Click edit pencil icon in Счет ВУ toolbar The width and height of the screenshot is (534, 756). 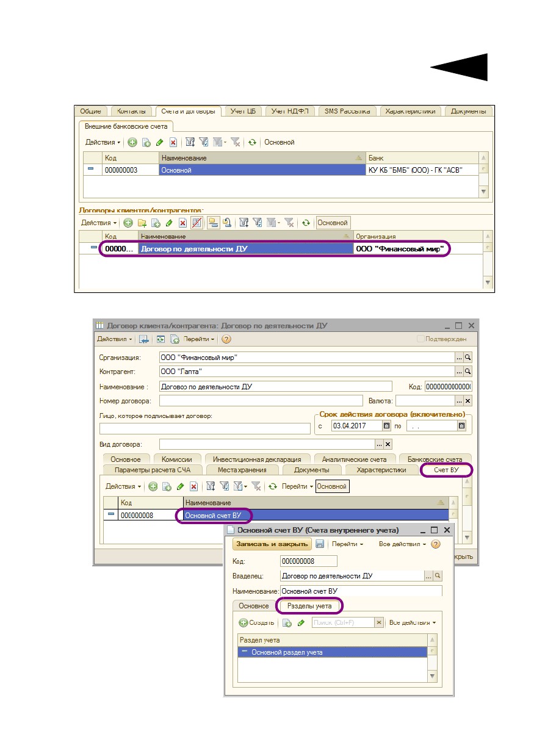pos(180,486)
